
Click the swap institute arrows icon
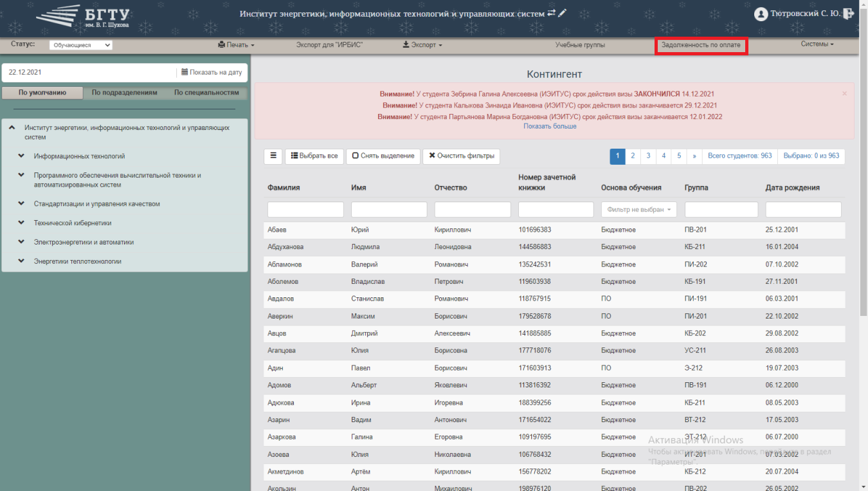point(552,13)
